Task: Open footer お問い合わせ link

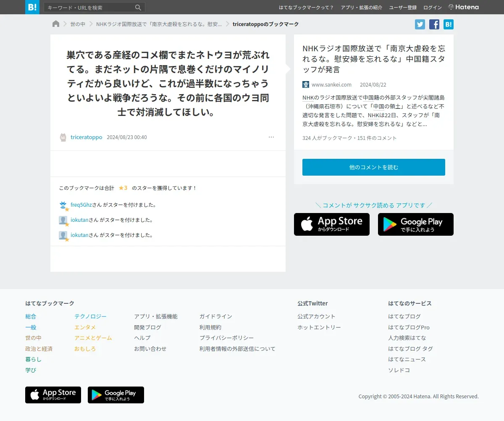Action: (150, 349)
